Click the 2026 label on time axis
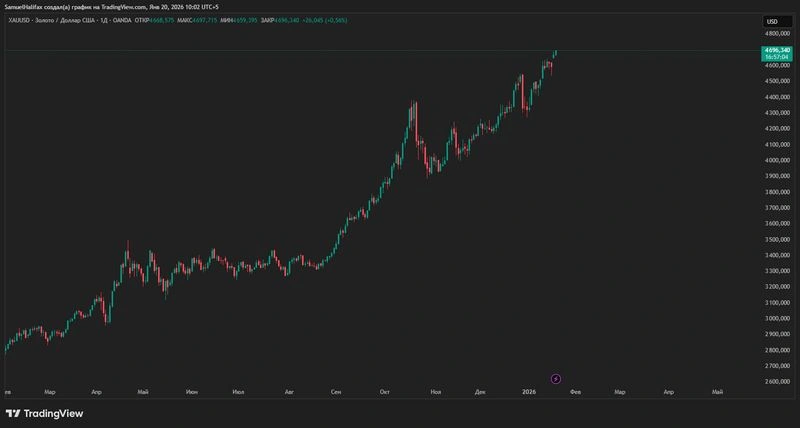800x428 pixels. click(x=529, y=392)
